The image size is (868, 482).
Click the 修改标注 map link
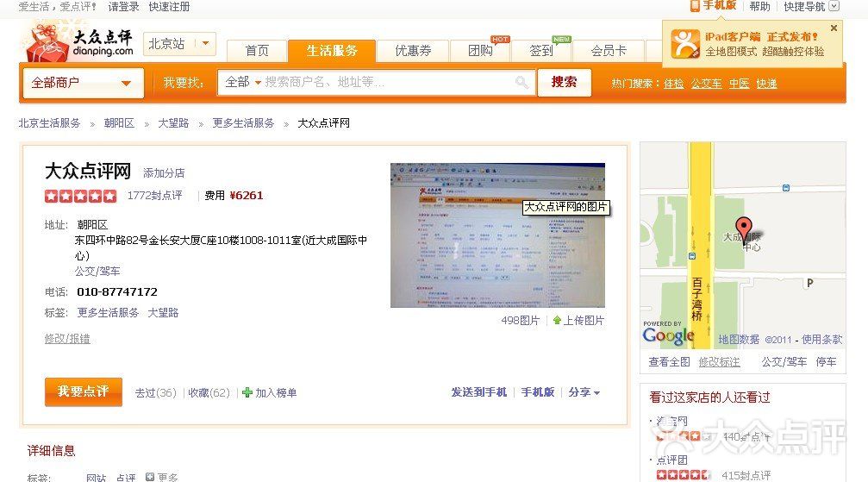719,362
